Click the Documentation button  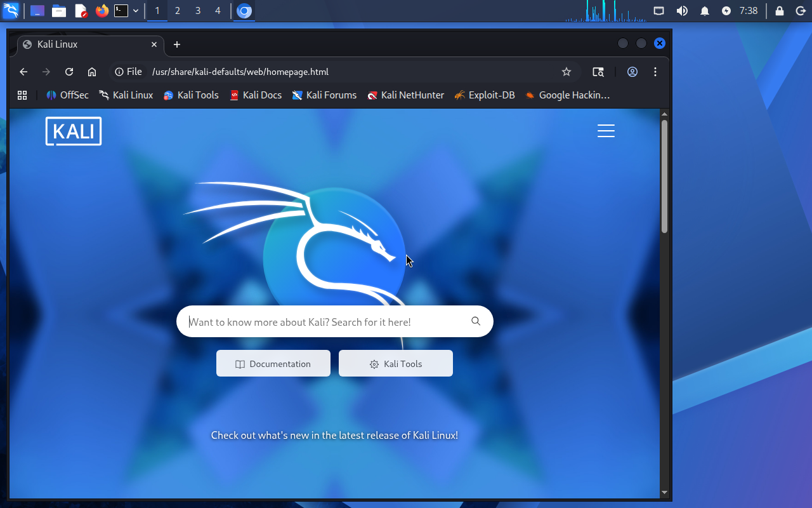pos(273,364)
